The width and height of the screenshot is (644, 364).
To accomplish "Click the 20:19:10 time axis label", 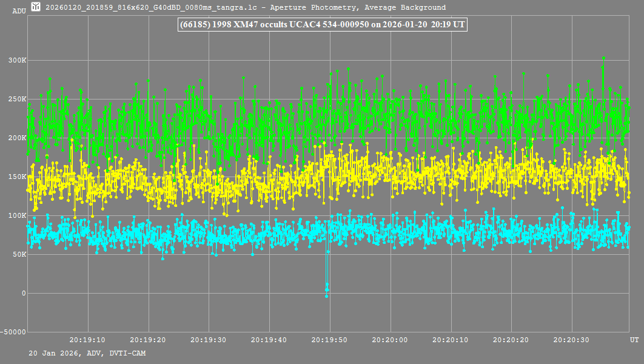I will (x=87, y=340).
